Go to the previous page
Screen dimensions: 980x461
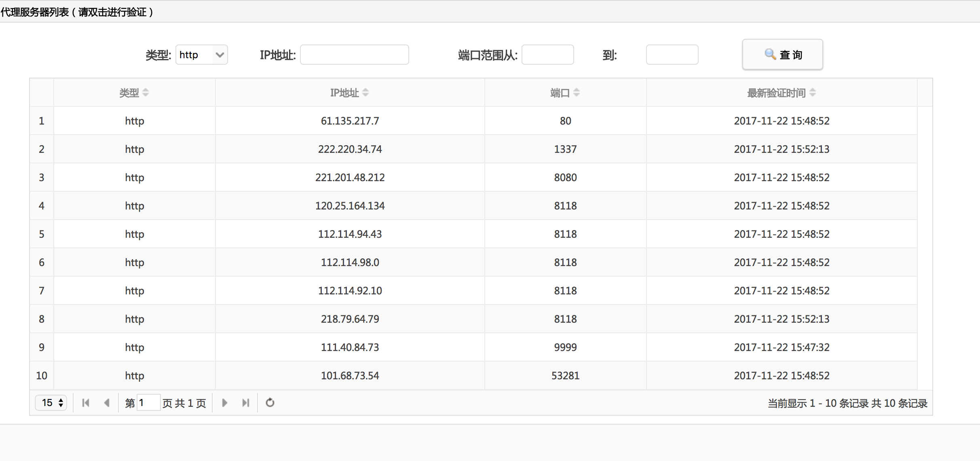point(107,403)
